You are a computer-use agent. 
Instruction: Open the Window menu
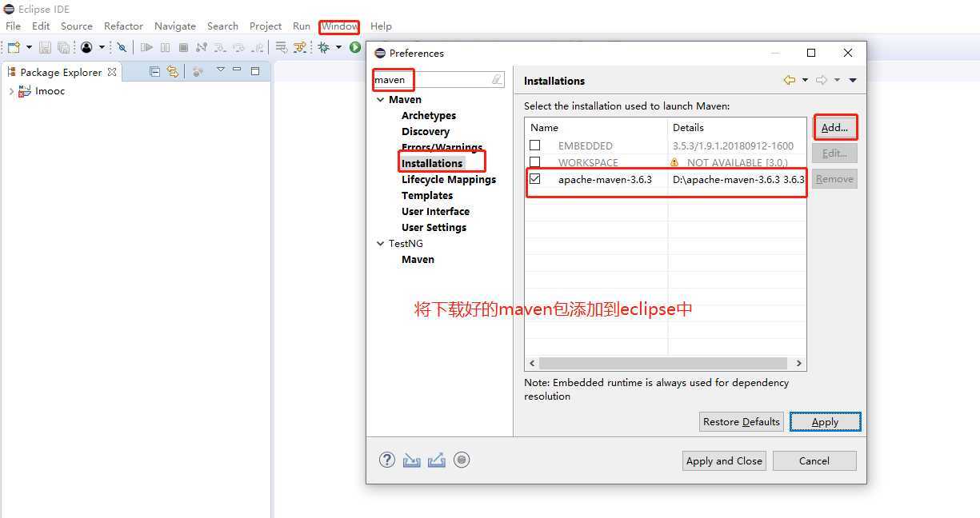click(339, 26)
